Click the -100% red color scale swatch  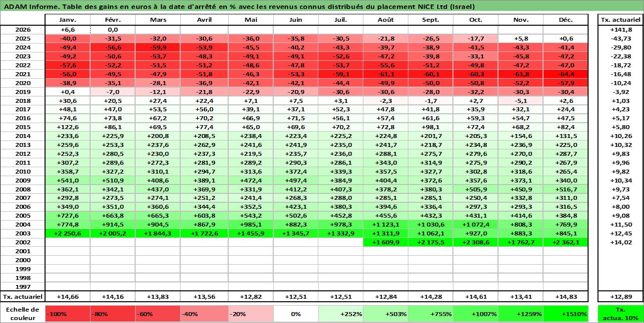pyautogui.click(x=67, y=314)
